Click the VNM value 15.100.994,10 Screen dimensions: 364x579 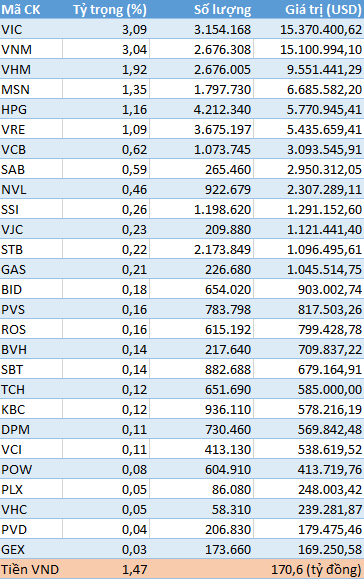click(x=321, y=49)
